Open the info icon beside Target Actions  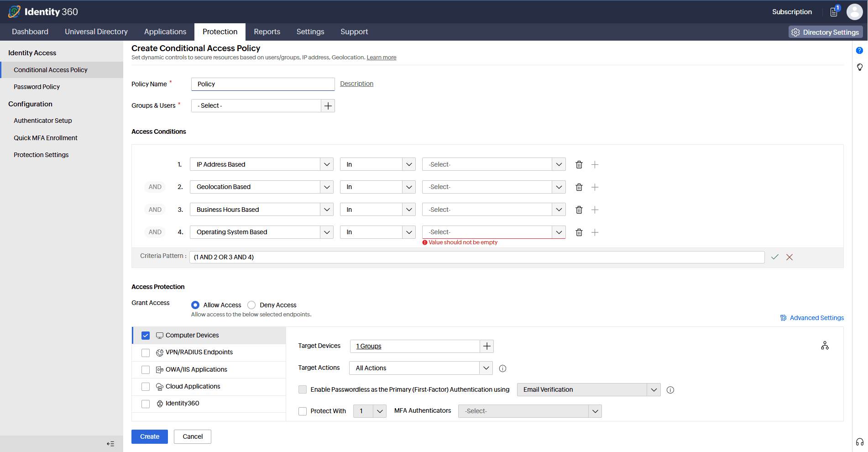[x=502, y=368]
